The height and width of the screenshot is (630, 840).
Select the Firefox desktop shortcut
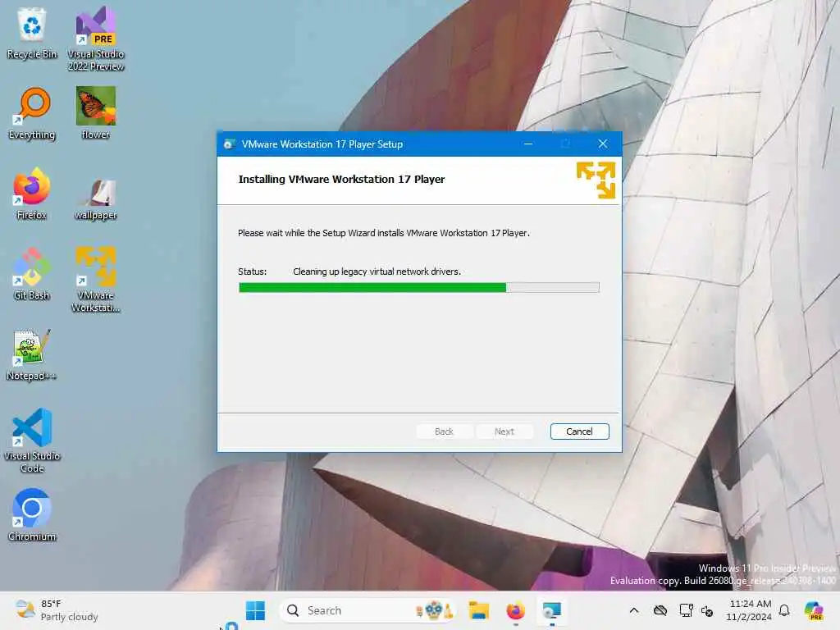click(32, 194)
